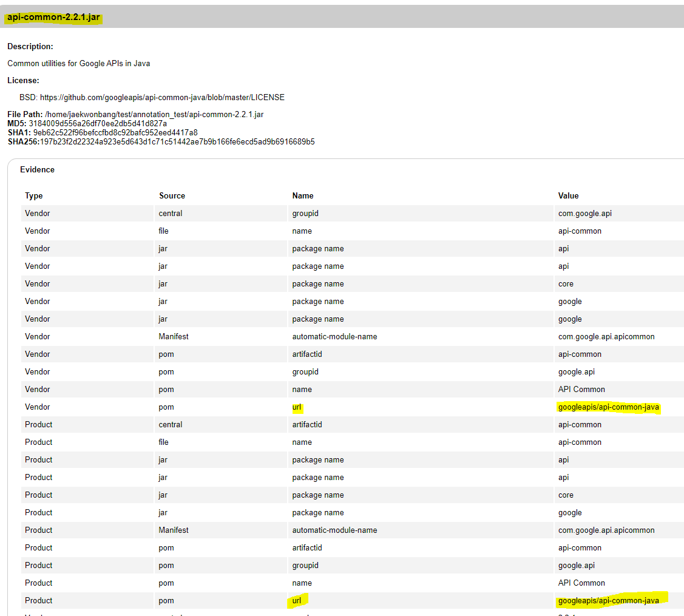Viewport: 684px width, 616px height.
Task: Click the Type column header
Action: (x=33, y=195)
